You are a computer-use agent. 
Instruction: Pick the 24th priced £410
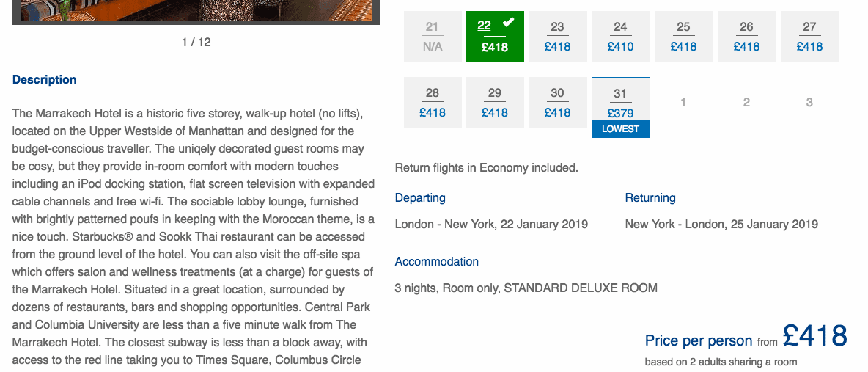pos(620,37)
